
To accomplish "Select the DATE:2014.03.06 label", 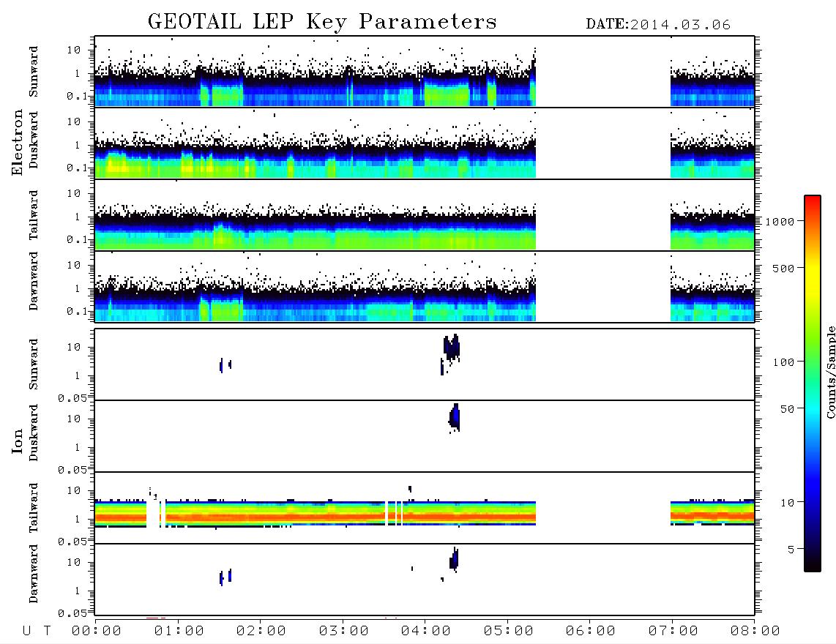I will pos(658,25).
